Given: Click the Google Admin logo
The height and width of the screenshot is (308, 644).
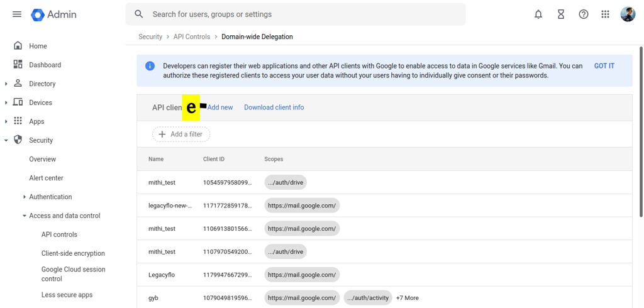Looking at the screenshot, I should [x=54, y=14].
